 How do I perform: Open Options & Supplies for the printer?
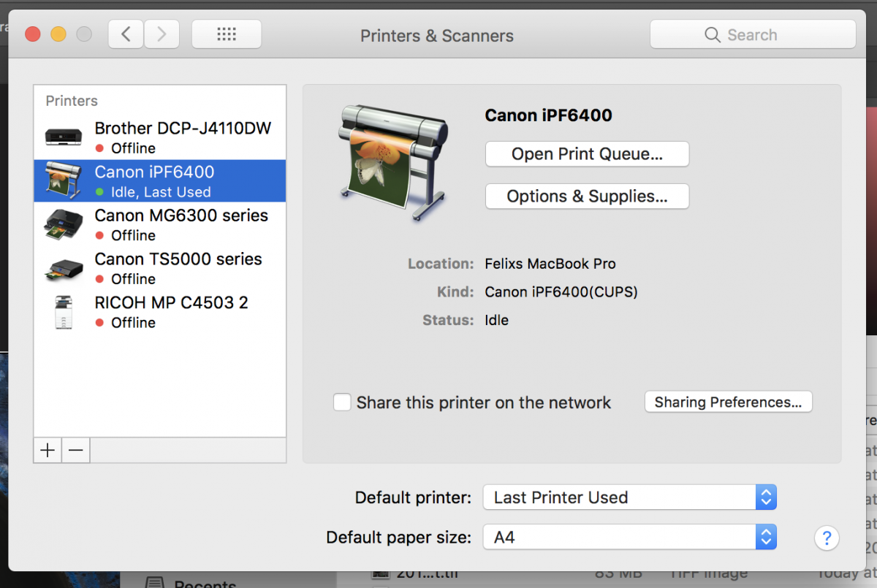(x=587, y=196)
